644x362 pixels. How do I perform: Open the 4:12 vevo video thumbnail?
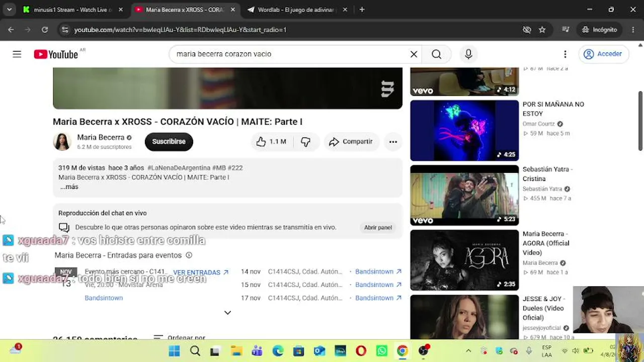(464, 81)
